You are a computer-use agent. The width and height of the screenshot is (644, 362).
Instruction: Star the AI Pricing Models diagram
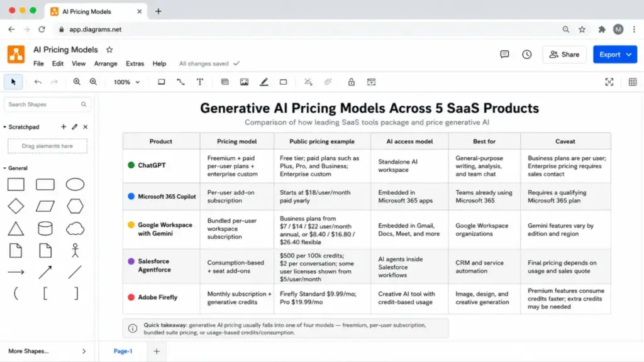click(x=109, y=50)
